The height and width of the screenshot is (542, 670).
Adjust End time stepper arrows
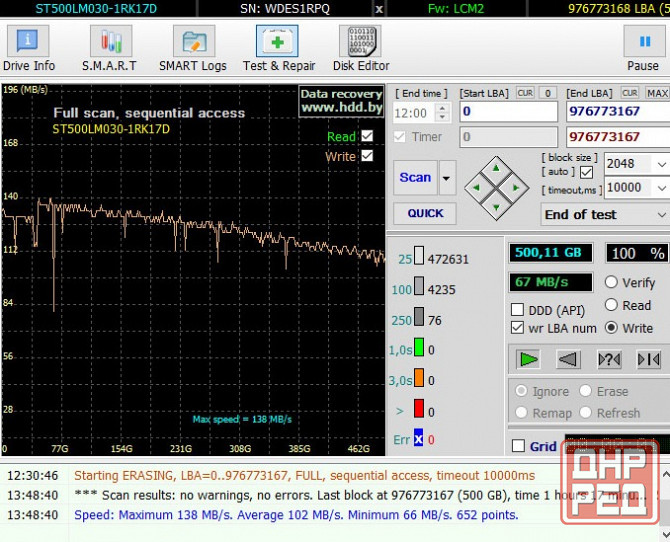(443, 112)
